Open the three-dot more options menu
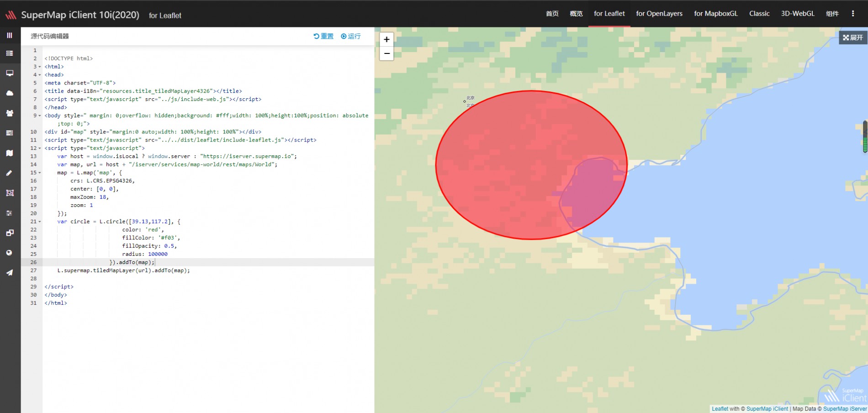Viewport: 868px width, 413px height. (x=852, y=14)
